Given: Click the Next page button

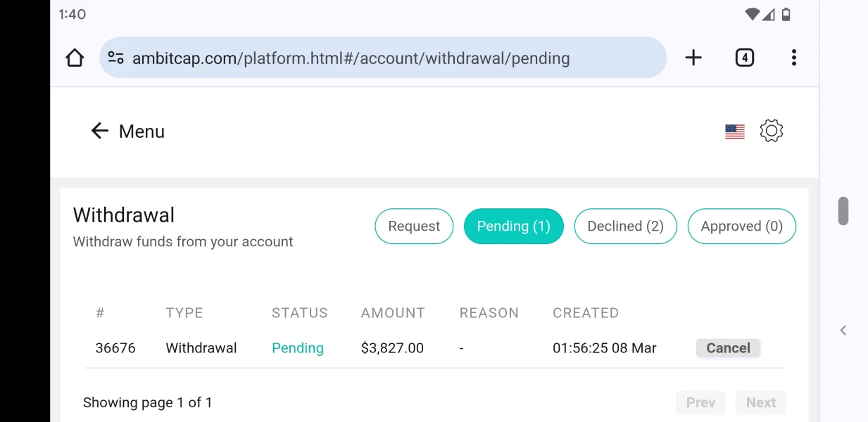Looking at the screenshot, I should 760,403.
